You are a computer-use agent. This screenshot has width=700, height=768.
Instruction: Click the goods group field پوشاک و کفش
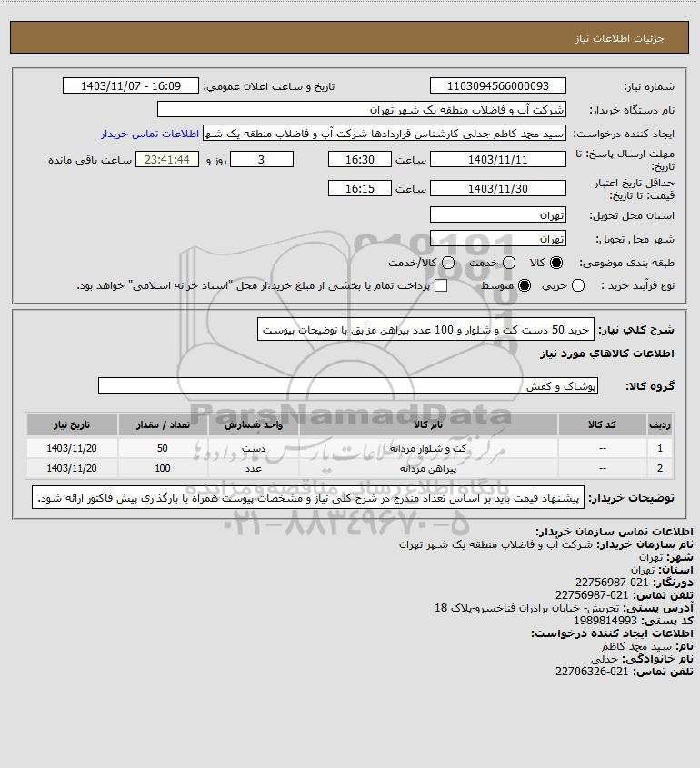point(348,386)
